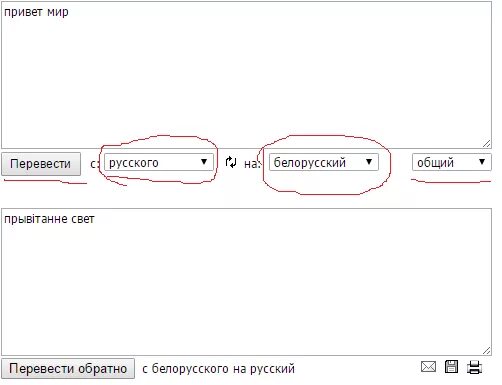Viewport: 502px width, 385px height.
Task: Click the word свет in the translated text
Action: 83,219
